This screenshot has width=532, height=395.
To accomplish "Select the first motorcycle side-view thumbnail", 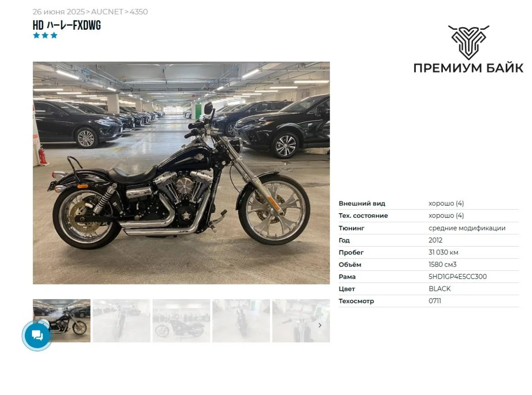I will [62, 321].
